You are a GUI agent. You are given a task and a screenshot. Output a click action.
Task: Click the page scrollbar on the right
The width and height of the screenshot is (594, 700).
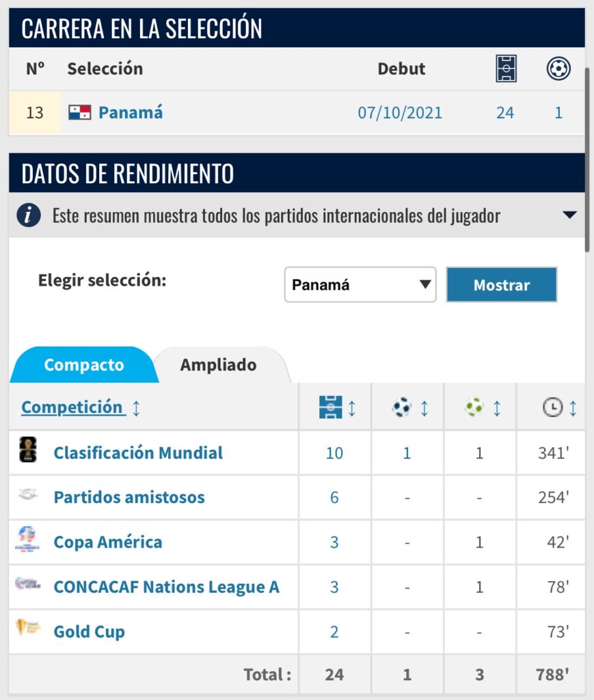point(589,157)
